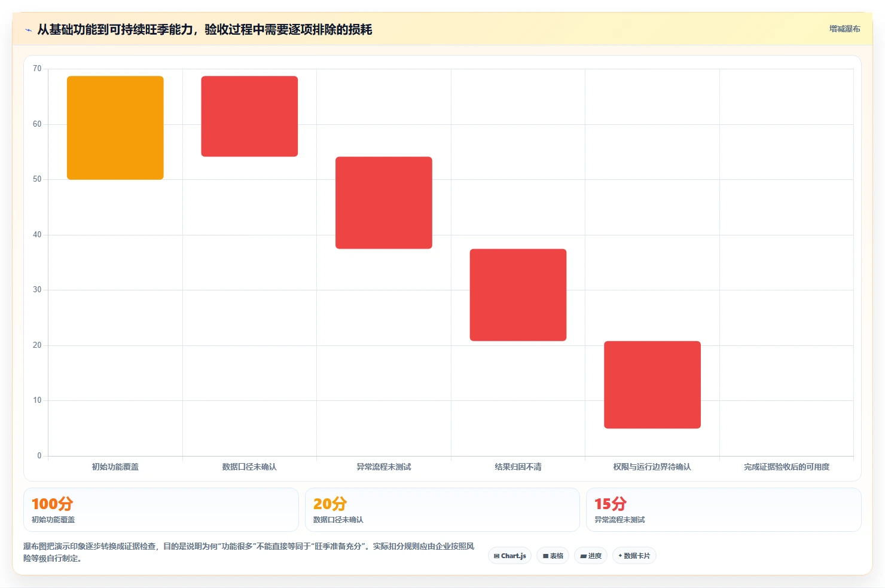Screen dimensions: 885x588
Task: Click the x-axis label 异常流程未测试
Action: (x=384, y=467)
